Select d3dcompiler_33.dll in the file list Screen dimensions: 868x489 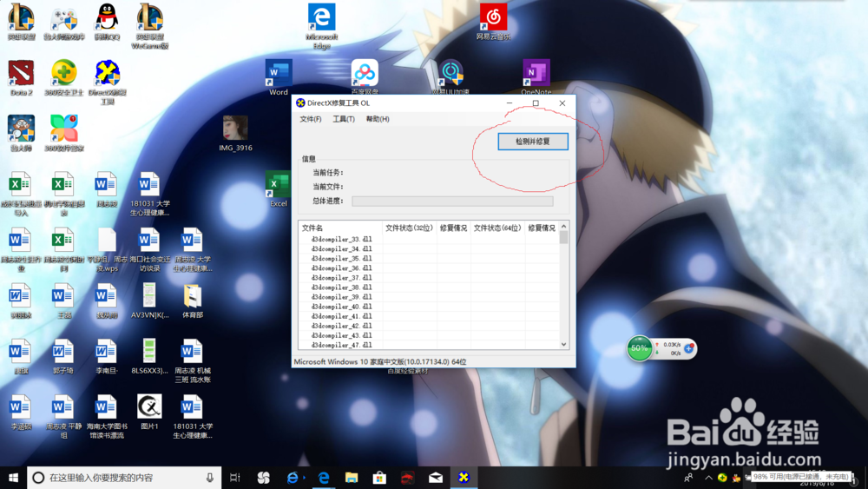click(341, 239)
